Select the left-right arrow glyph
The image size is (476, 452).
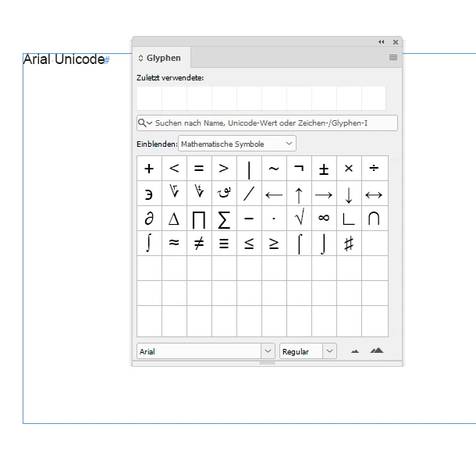tap(375, 194)
